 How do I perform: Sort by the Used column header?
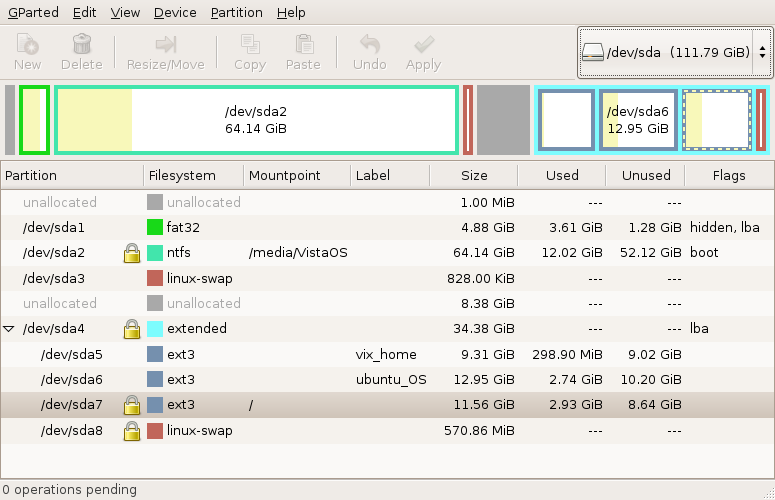(x=561, y=175)
